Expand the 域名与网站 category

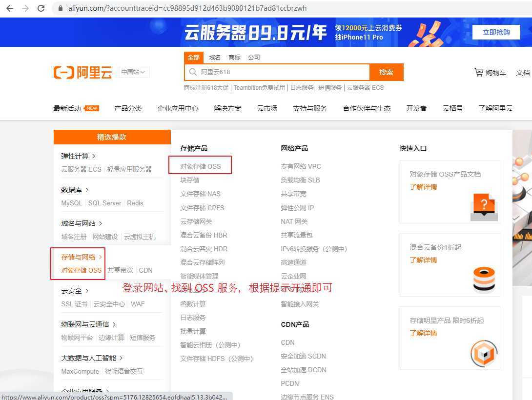[x=82, y=223]
